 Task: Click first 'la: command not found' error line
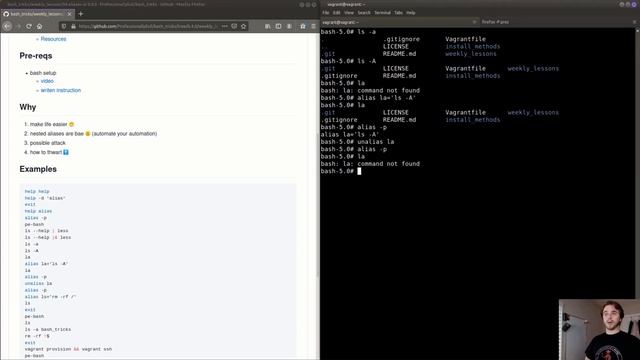(370, 90)
